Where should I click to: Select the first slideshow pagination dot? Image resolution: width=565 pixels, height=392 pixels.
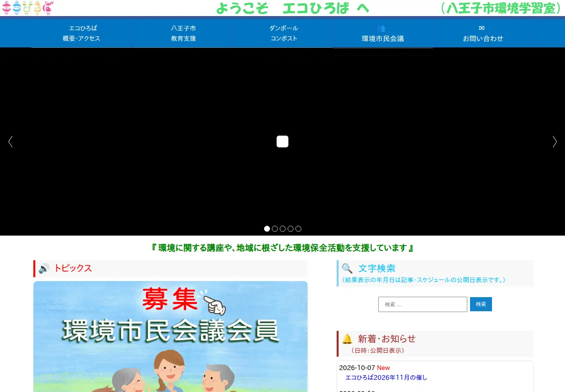[x=267, y=229]
